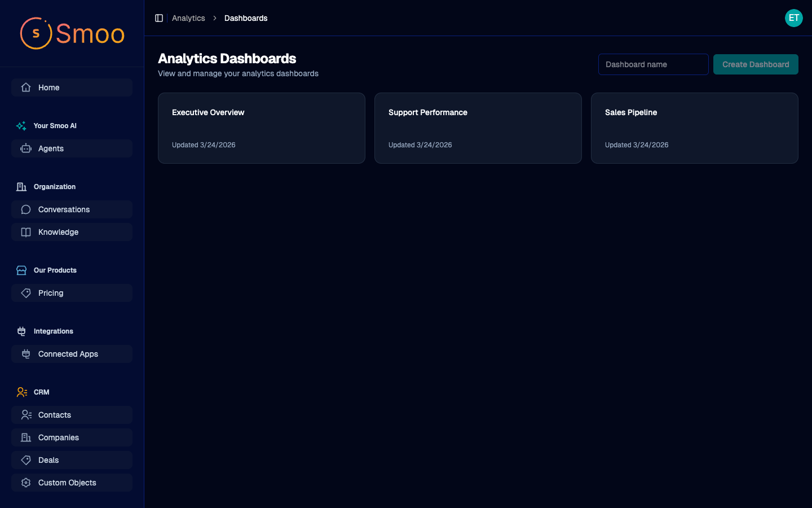812x508 pixels.
Task: Select the Companies building icon
Action: click(25, 437)
